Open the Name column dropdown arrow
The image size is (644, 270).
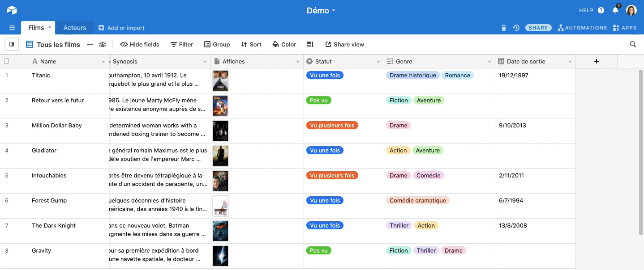coord(104,62)
